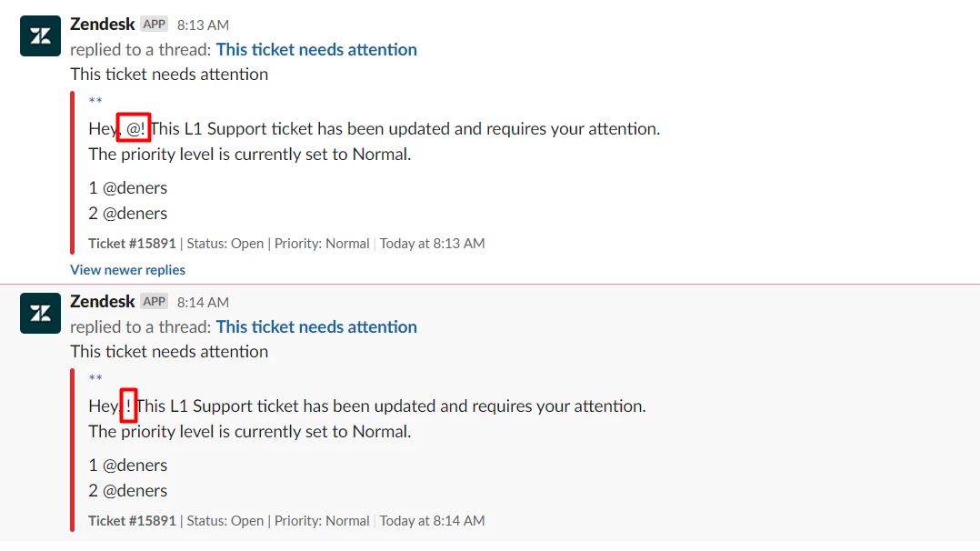Screen dimensions: 980x551
Task: Open the thread link in the 8:13 AM message
Action: tap(316, 50)
